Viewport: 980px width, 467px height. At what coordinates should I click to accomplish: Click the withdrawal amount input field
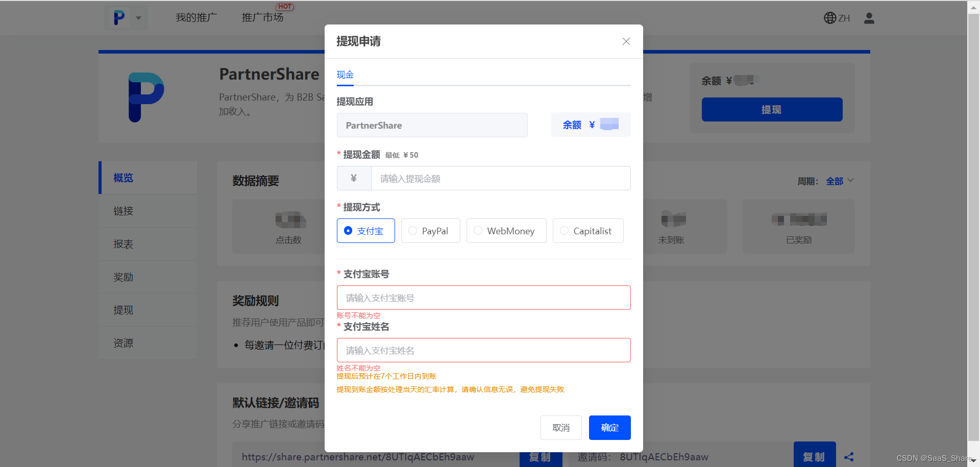[x=500, y=178]
